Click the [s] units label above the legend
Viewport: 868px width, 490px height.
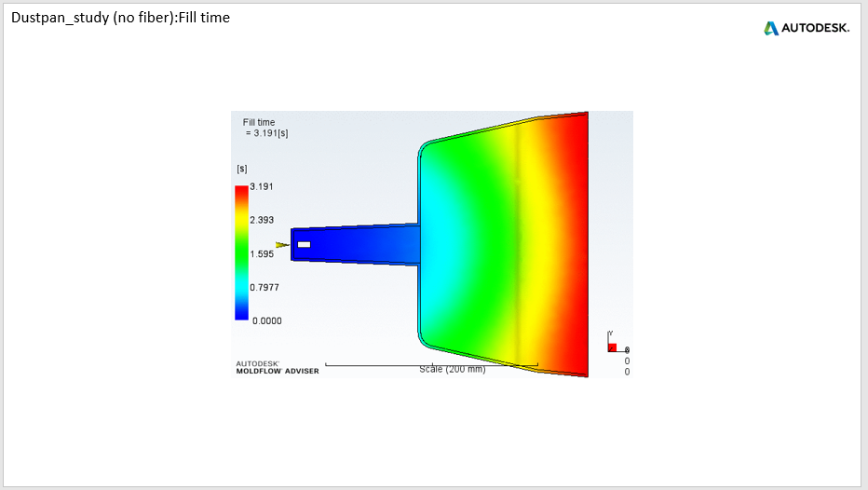[242, 169]
